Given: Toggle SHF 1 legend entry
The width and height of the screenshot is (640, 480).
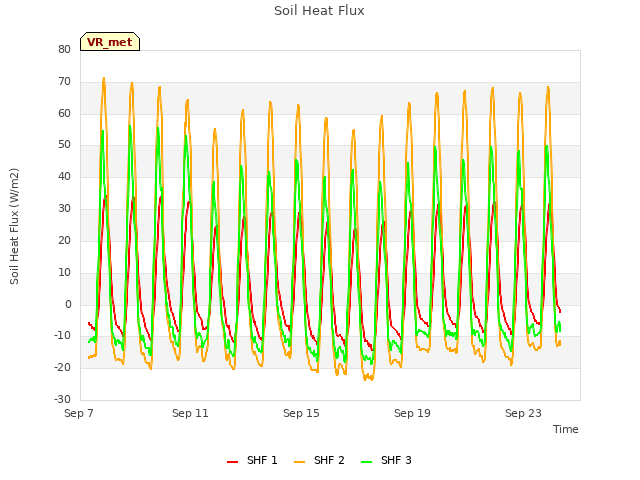Looking at the screenshot, I should click(252, 460).
